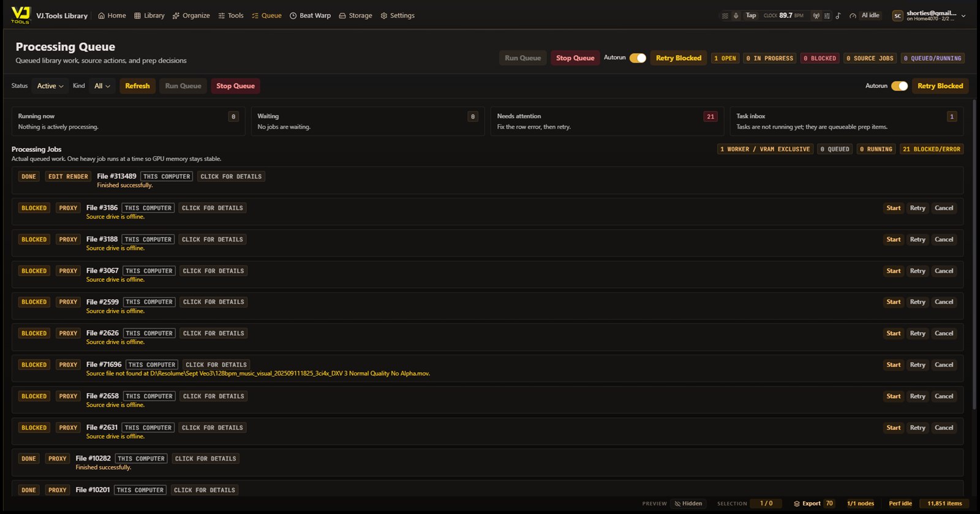Click the 11,851 items status entry
Screen dimensions: 980x514
[x=944, y=504]
